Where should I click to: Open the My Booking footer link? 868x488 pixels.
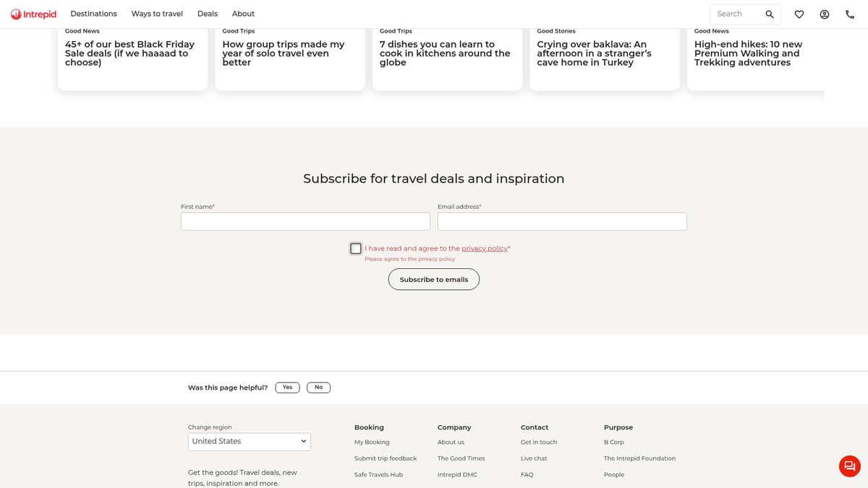pyautogui.click(x=372, y=442)
